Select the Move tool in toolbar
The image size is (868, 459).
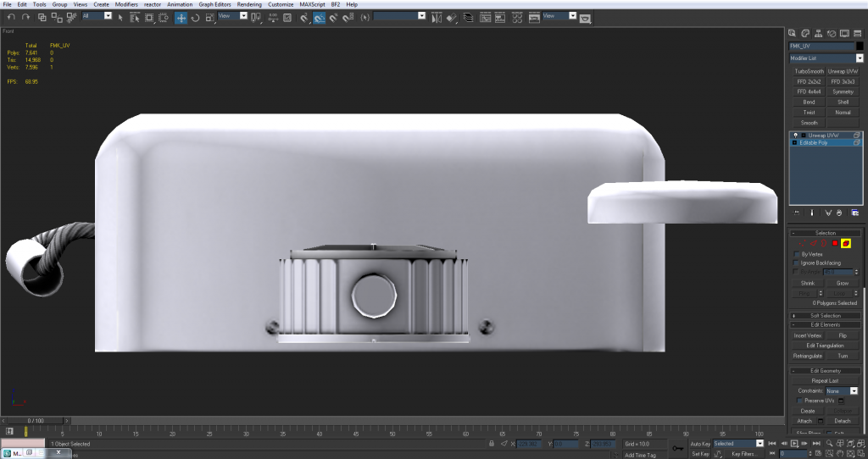click(x=181, y=17)
